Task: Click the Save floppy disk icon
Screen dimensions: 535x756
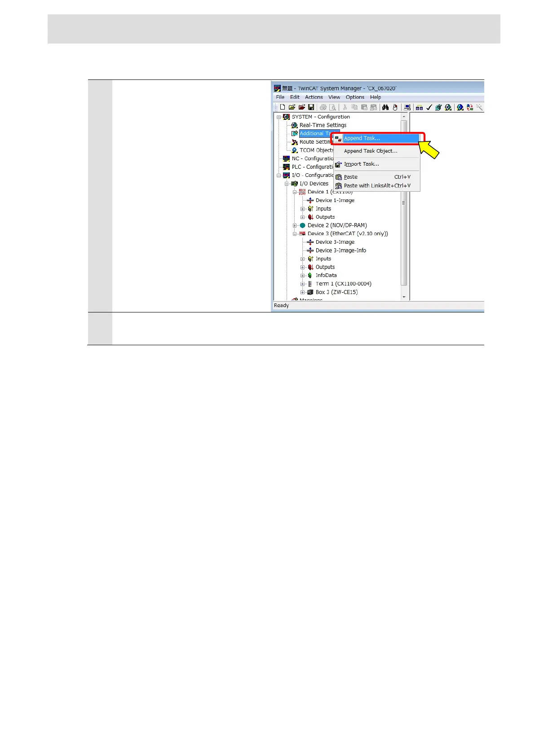Action: (x=311, y=107)
